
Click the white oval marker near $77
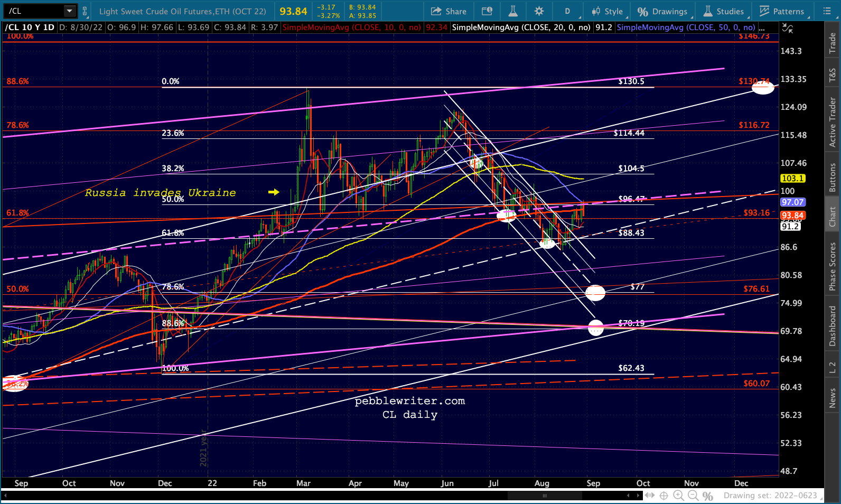pos(595,293)
